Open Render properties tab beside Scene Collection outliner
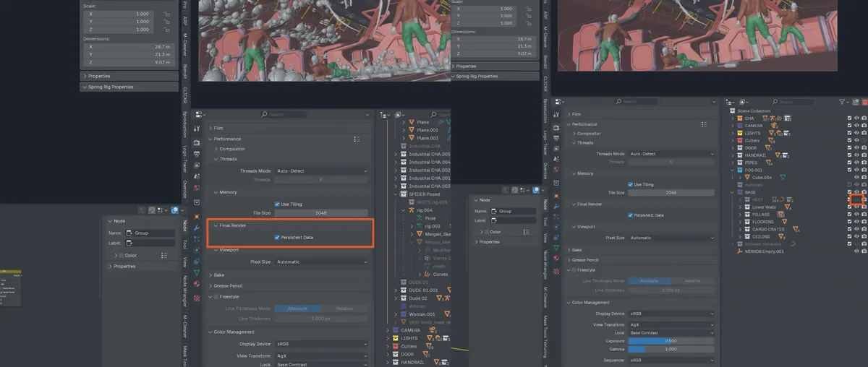 pyautogui.click(x=556, y=128)
